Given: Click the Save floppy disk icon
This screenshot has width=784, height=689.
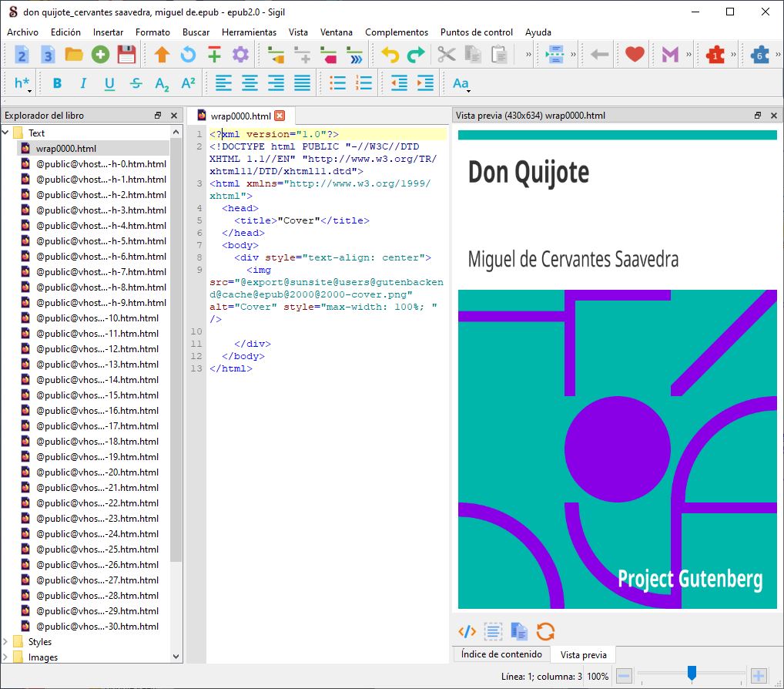Looking at the screenshot, I should (x=126, y=55).
